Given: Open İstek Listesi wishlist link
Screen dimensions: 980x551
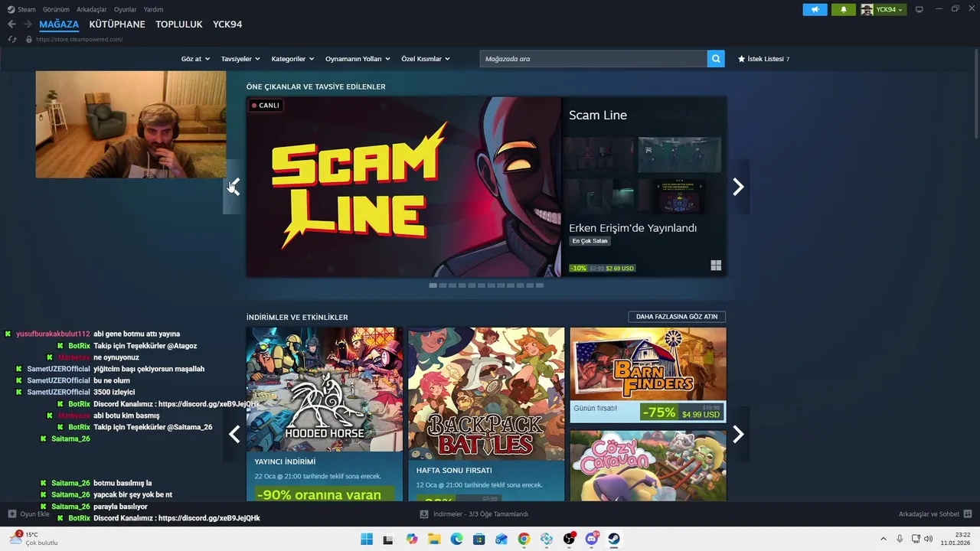Looking at the screenshot, I should pos(766,59).
